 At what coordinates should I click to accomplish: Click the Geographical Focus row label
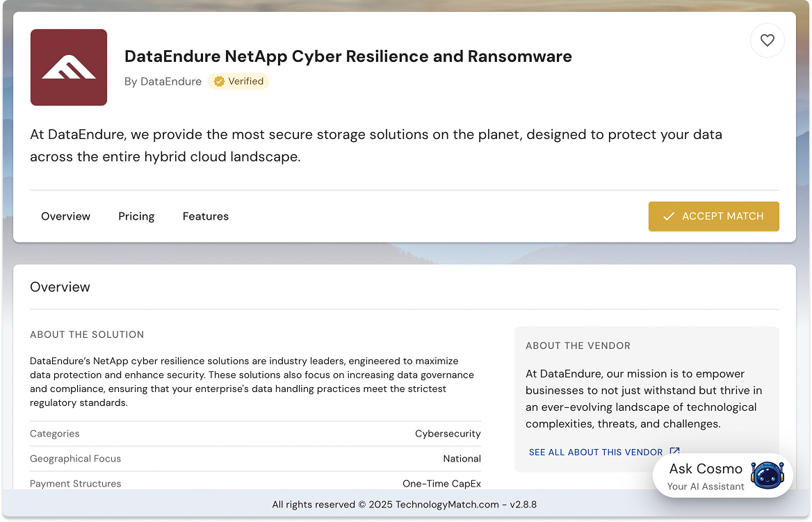click(75, 458)
